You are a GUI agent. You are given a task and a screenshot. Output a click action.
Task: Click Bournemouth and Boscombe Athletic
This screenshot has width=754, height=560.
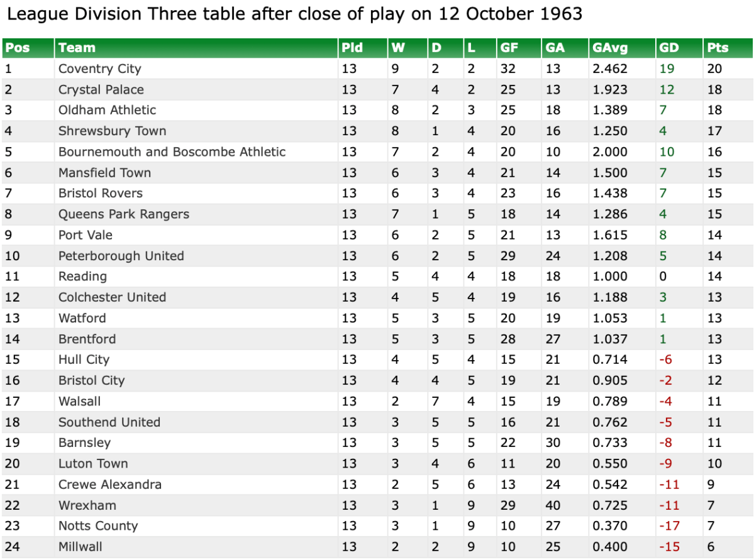(172, 151)
